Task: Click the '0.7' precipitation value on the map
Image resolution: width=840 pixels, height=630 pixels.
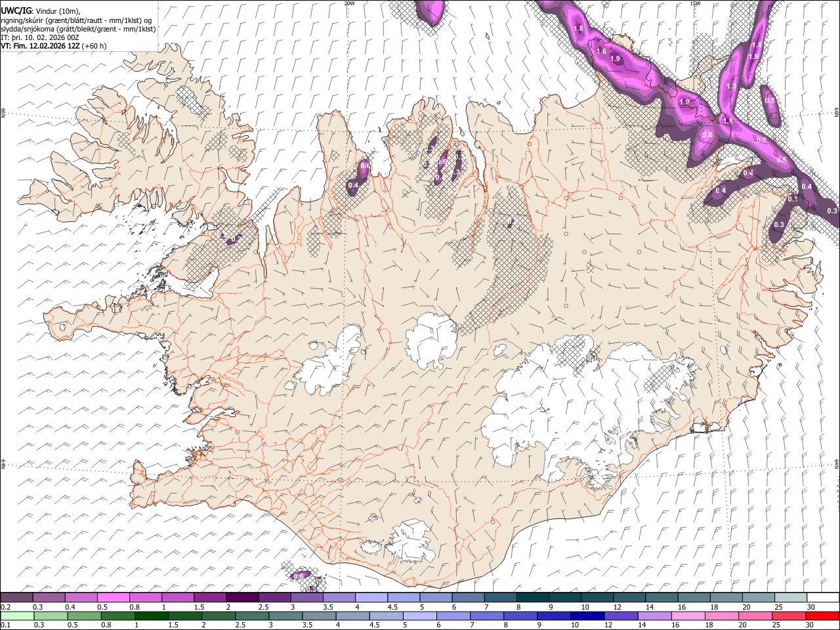Action: coord(761,140)
